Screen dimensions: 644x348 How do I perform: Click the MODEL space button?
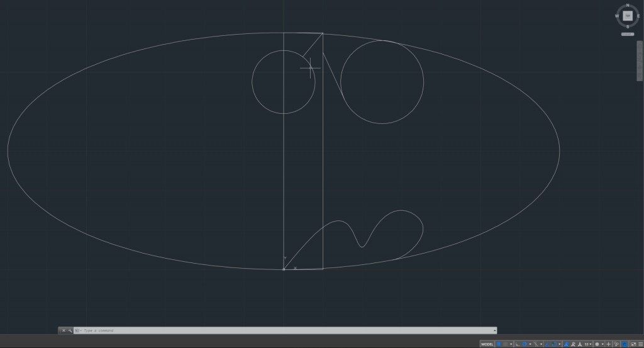487,344
